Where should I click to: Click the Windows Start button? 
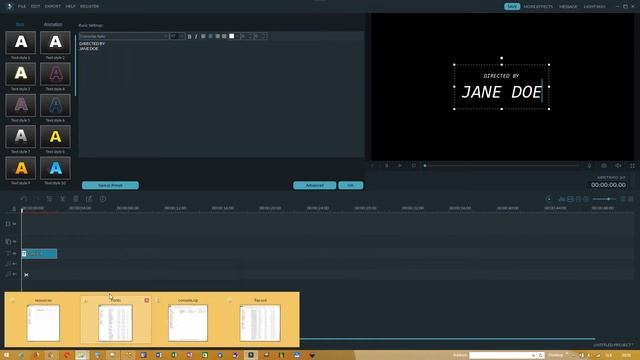click(6, 355)
